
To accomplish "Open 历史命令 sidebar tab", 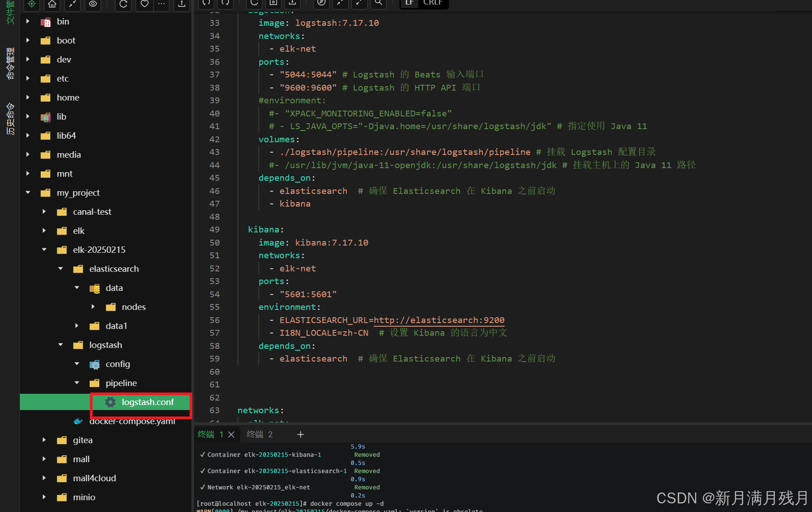I will click(x=10, y=119).
